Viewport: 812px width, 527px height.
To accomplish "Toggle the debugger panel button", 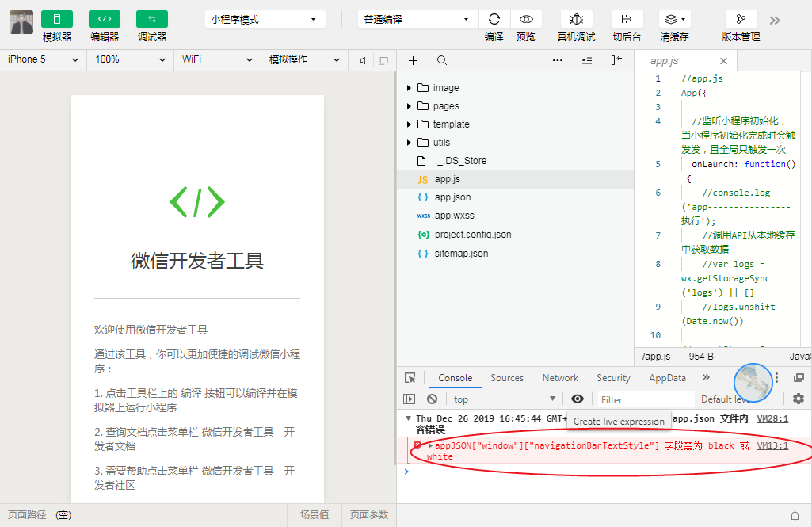I will (152, 19).
